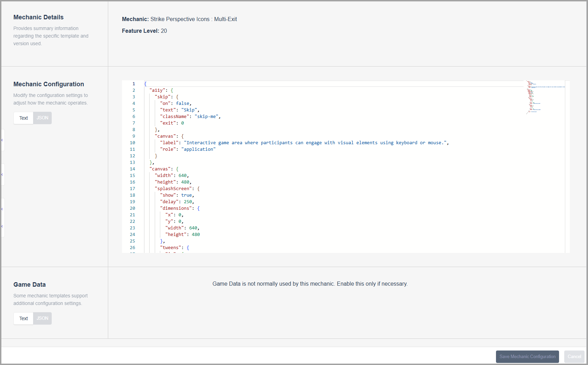Click the "label" key in the canvas block

point(169,143)
